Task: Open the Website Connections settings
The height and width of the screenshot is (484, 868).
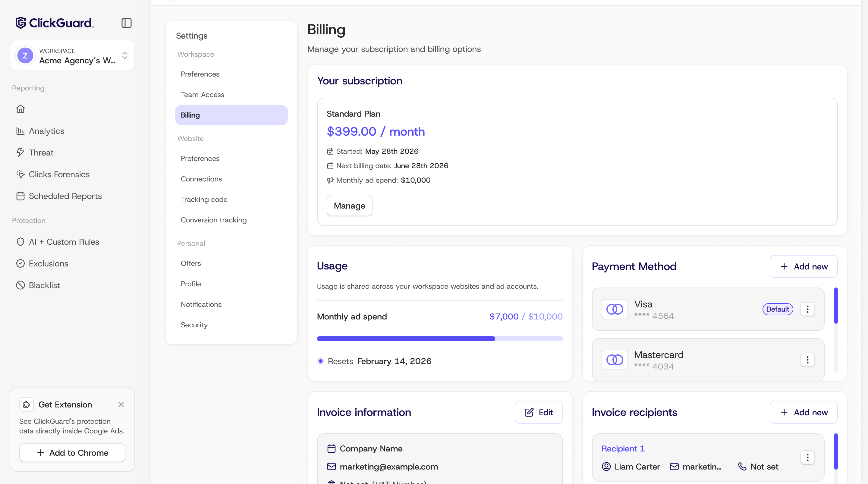Action: tap(231, 179)
